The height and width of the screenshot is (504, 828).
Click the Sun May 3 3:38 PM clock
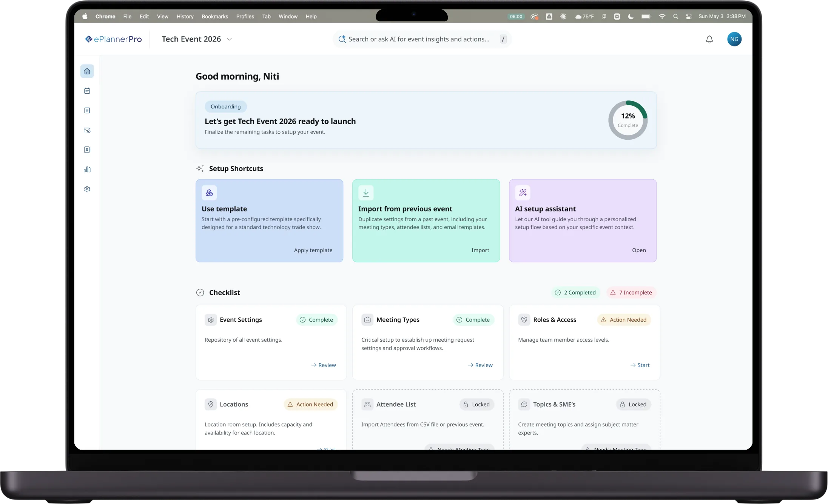click(x=722, y=17)
